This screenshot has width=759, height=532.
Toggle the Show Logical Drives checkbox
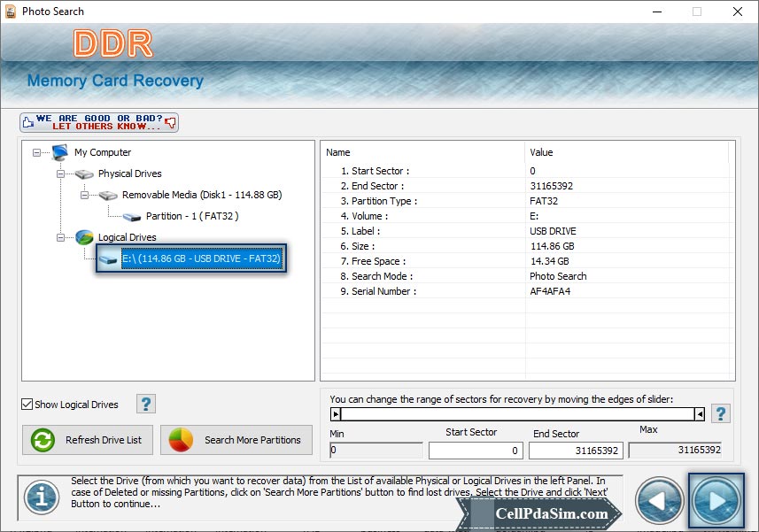pyautogui.click(x=27, y=405)
